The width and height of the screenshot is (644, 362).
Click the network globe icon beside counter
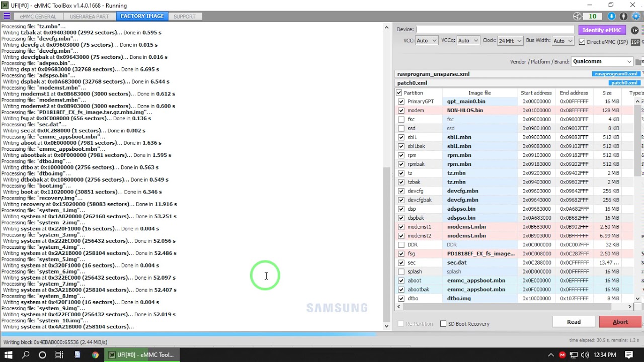pyautogui.click(x=577, y=17)
